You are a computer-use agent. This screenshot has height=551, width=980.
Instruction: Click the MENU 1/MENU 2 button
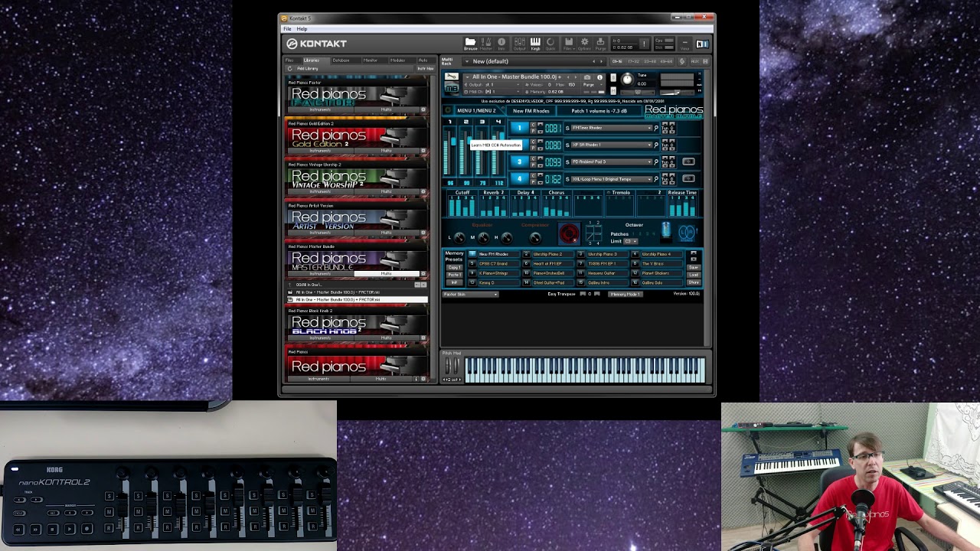tap(476, 110)
